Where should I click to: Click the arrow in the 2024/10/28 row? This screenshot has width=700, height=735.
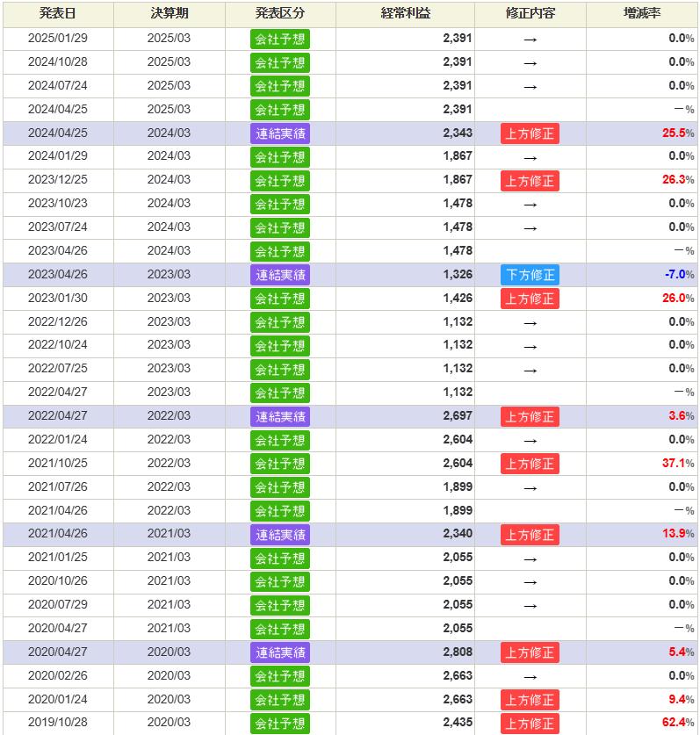530,62
